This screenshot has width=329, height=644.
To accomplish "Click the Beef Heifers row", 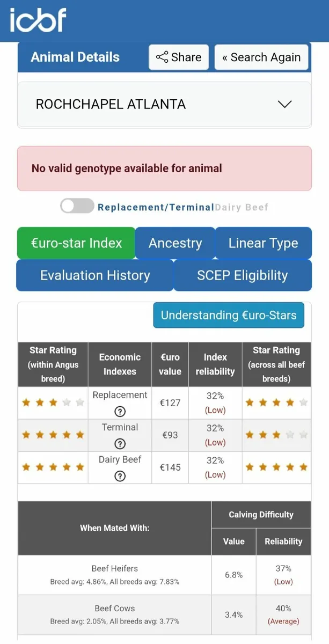I will (x=115, y=574).
